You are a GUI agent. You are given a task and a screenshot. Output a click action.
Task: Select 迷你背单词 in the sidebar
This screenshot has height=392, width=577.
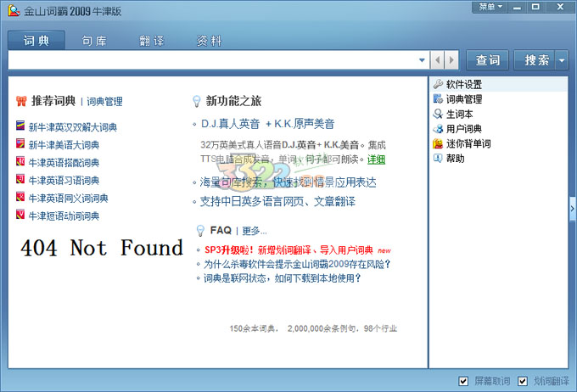[499, 143]
